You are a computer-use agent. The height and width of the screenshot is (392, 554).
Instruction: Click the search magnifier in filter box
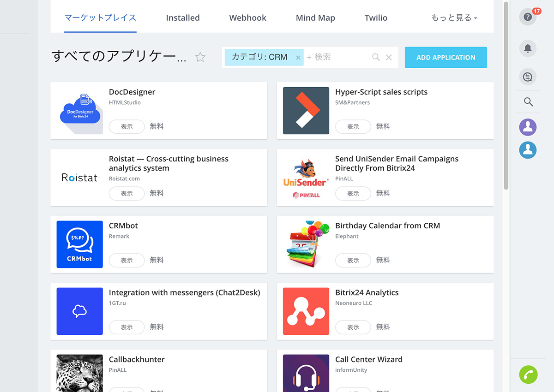376,57
